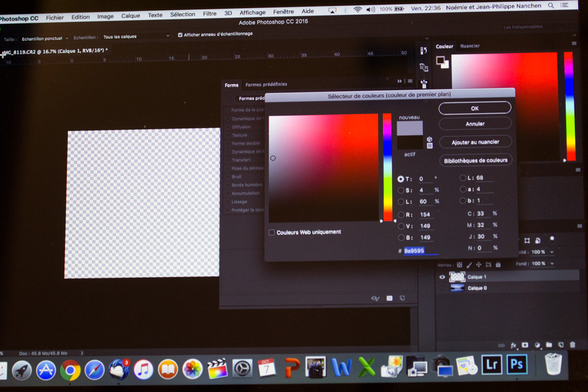This screenshot has height=392, width=588.
Task: Open the layer opacity dropdown arrow
Action: click(x=552, y=252)
